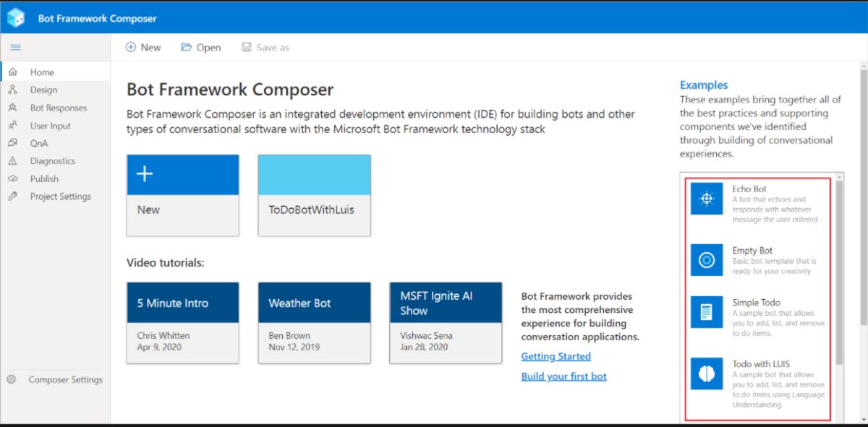Select the Echo Bot example title
This screenshot has width=868, height=427.
(x=749, y=189)
